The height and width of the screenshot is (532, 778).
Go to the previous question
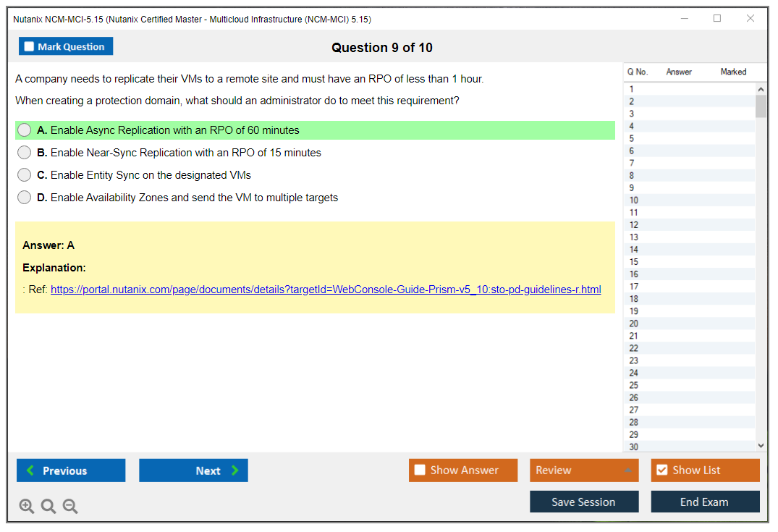[71, 470]
